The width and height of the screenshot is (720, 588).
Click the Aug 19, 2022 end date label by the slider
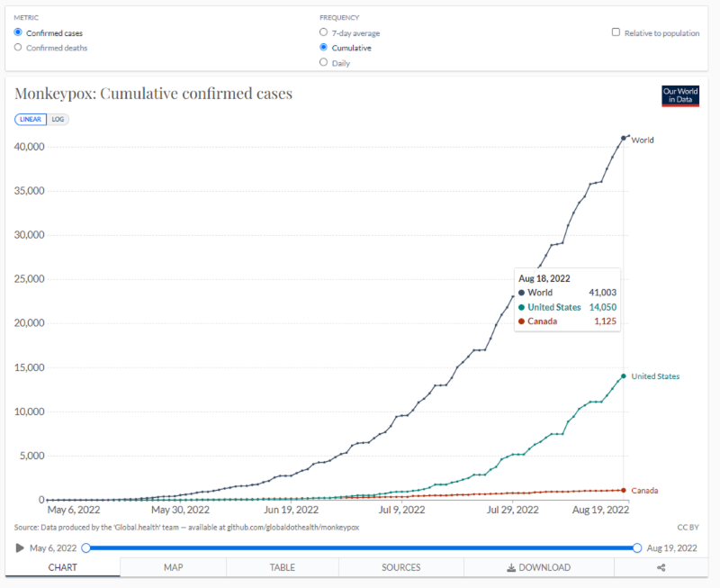click(x=671, y=548)
